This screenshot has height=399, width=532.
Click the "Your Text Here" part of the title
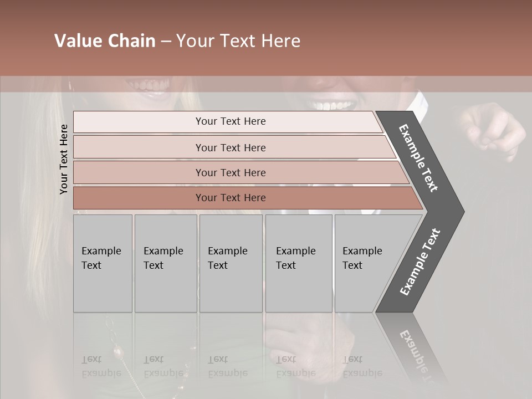[238, 41]
